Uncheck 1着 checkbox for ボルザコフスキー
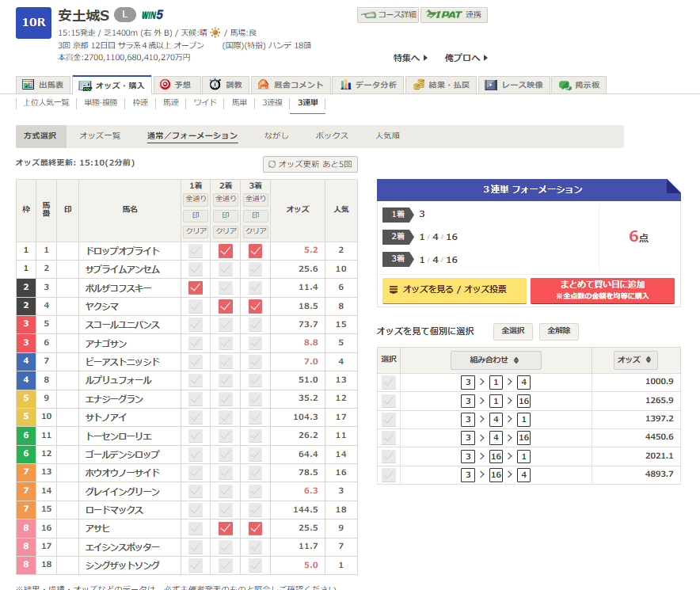Image resolution: width=700 pixels, height=590 pixels. [196, 287]
